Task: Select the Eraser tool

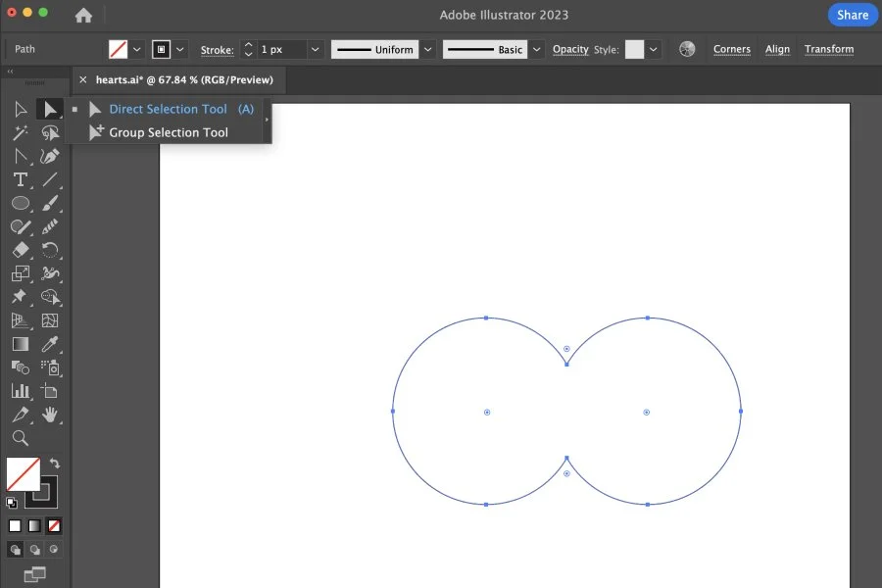Action: (21, 250)
